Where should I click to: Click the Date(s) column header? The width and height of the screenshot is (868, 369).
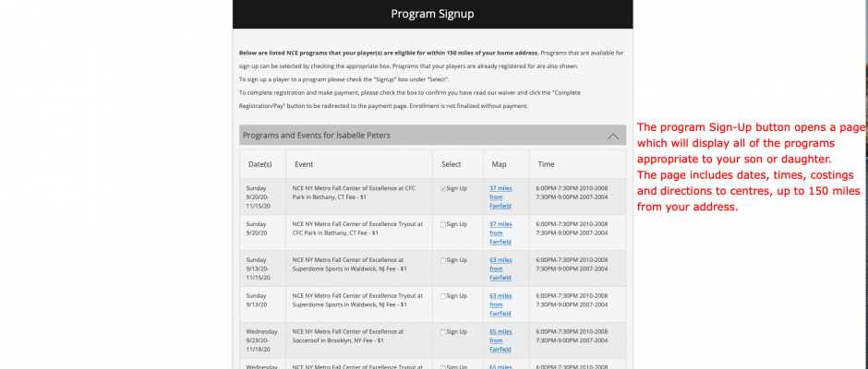pyautogui.click(x=260, y=164)
